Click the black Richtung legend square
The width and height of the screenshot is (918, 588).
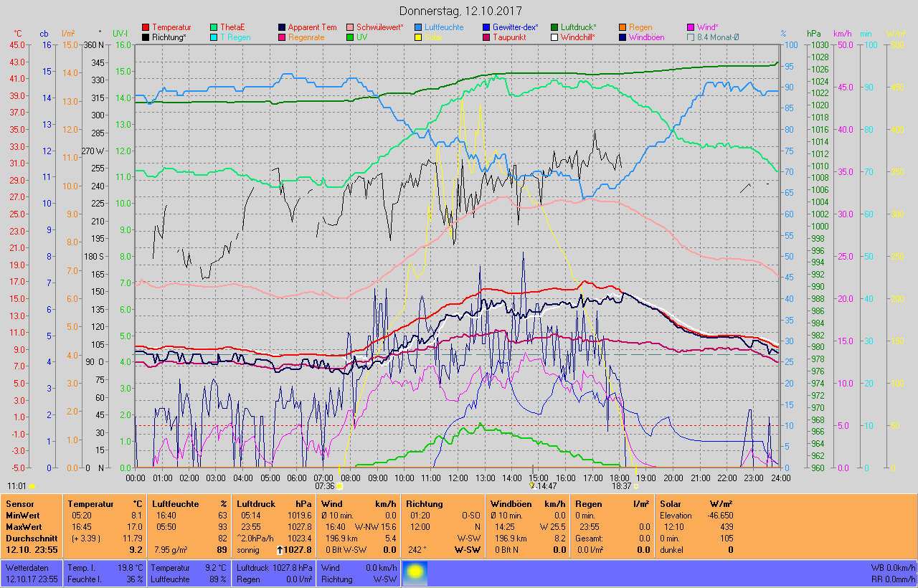click(146, 37)
